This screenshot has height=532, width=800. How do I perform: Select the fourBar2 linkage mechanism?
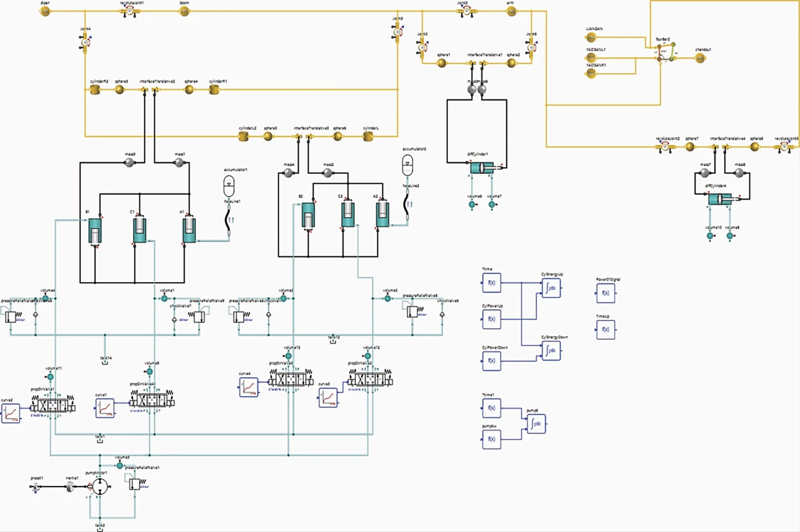666,53
